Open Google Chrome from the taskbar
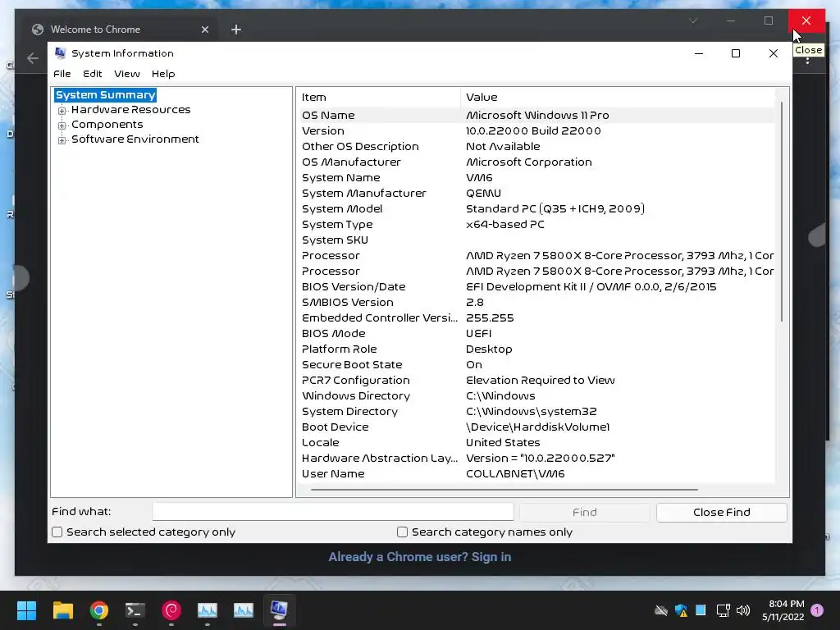 (99, 610)
